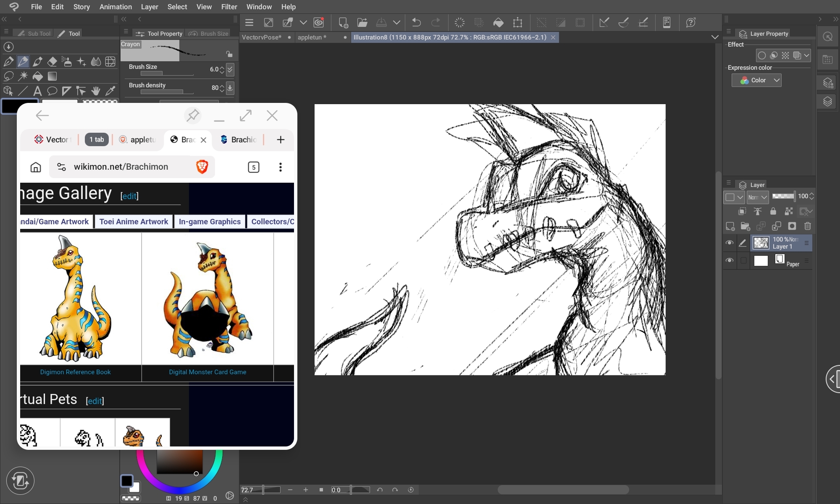Select the Text tool

pyautogui.click(x=37, y=91)
